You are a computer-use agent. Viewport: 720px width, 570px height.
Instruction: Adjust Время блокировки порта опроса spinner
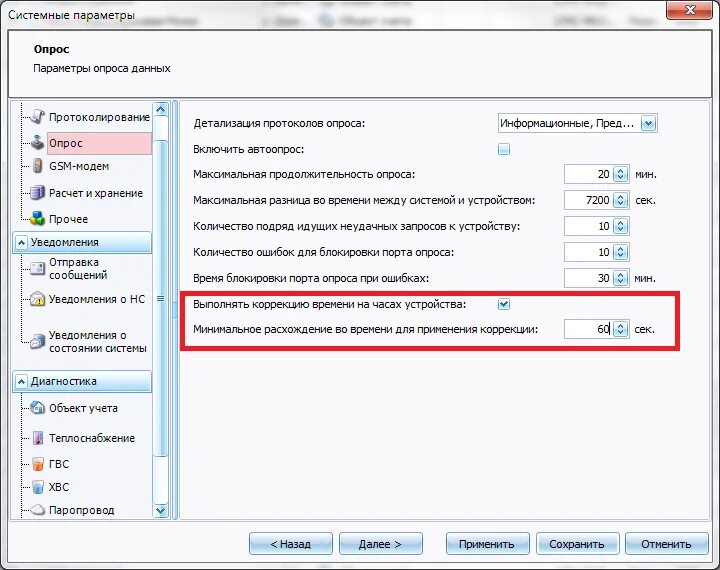tap(620, 278)
